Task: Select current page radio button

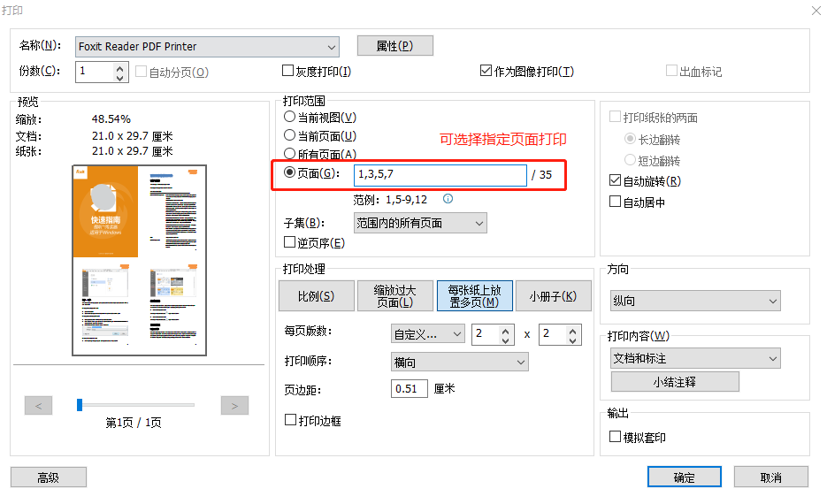Action: pos(289,135)
